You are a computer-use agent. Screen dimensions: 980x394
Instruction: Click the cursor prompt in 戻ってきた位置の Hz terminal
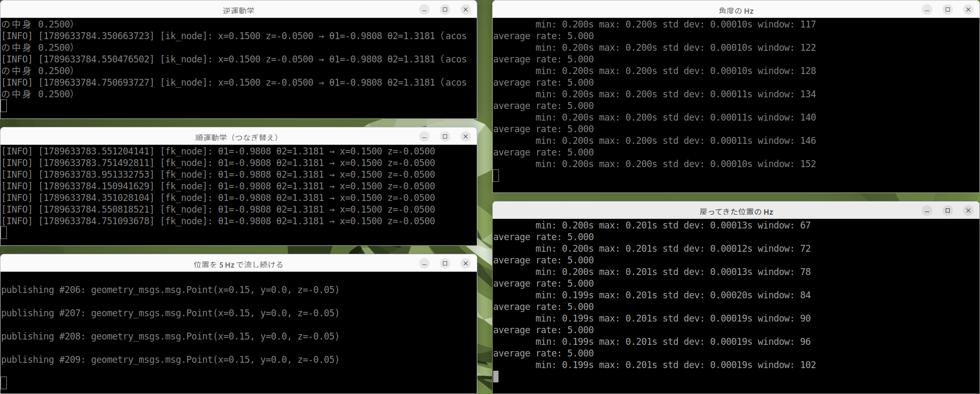496,377
